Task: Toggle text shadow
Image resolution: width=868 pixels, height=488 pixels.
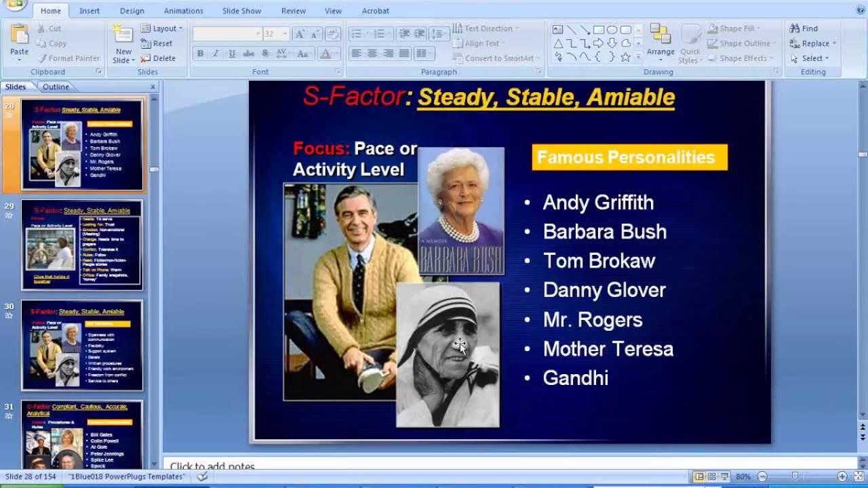Action: pyautogui.click(x=265, y=54)
